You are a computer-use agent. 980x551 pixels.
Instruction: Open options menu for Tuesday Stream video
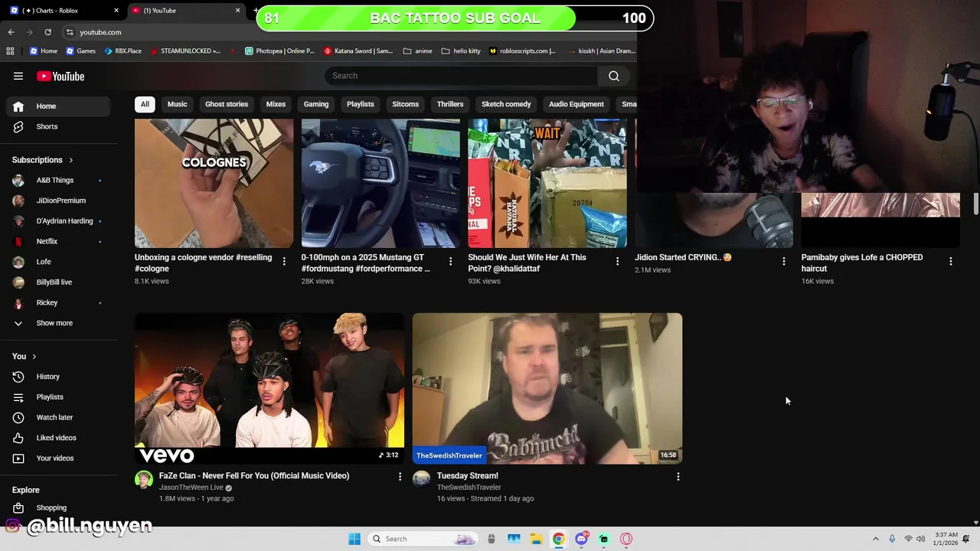point(678,477)
